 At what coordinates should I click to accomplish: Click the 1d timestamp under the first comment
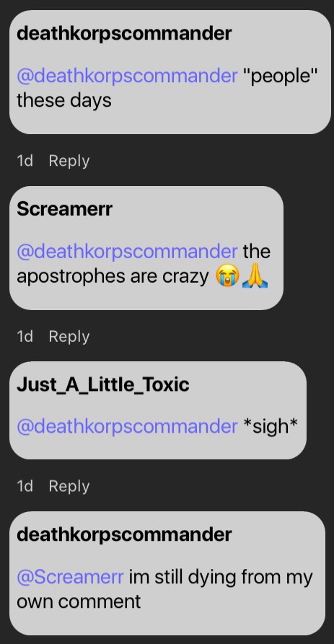click(25, 161)
